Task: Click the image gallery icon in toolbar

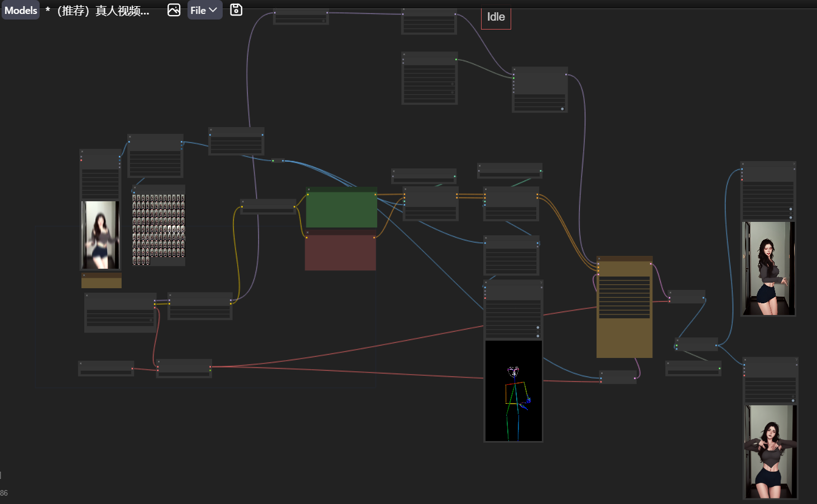Action: (x=174, y=10)
